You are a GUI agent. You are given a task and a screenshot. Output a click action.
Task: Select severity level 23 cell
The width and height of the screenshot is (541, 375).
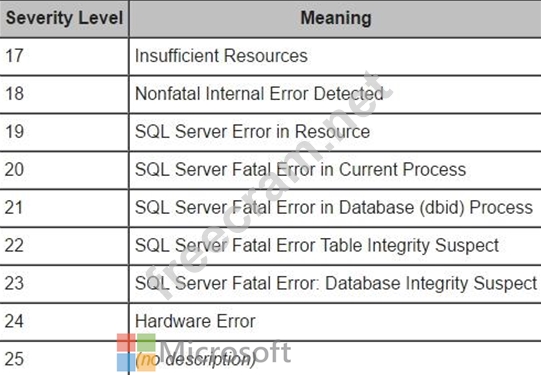coord(64,284)
